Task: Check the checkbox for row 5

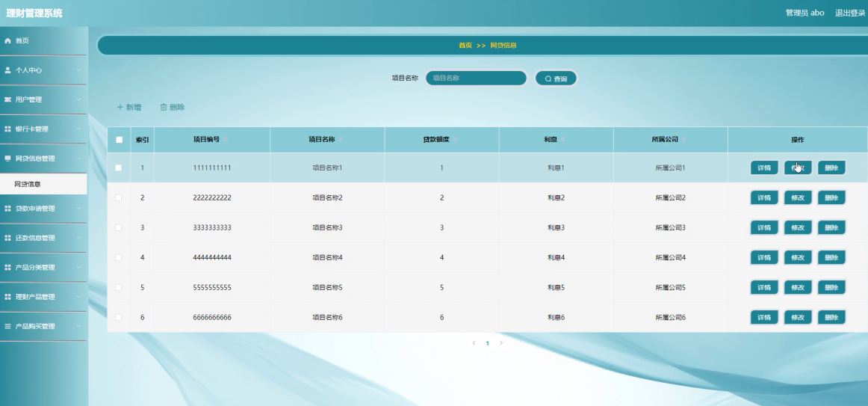Action: pyautogui.click(x=119, y=287)
